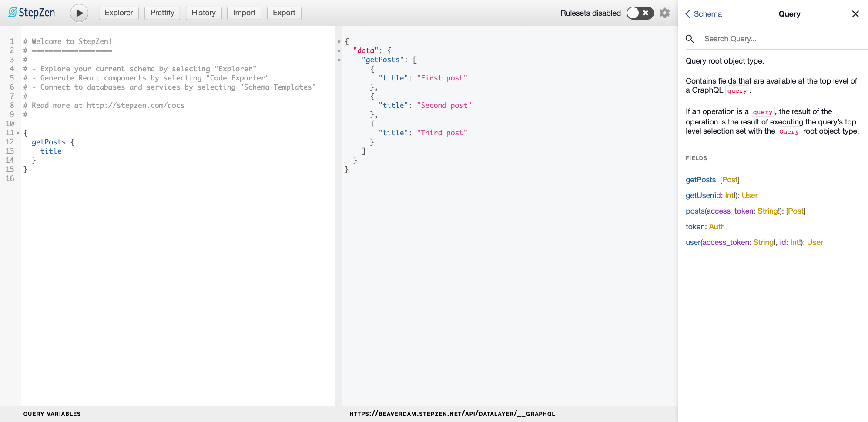
Task: Open the getUser field documentation
Action: point(699,195)
